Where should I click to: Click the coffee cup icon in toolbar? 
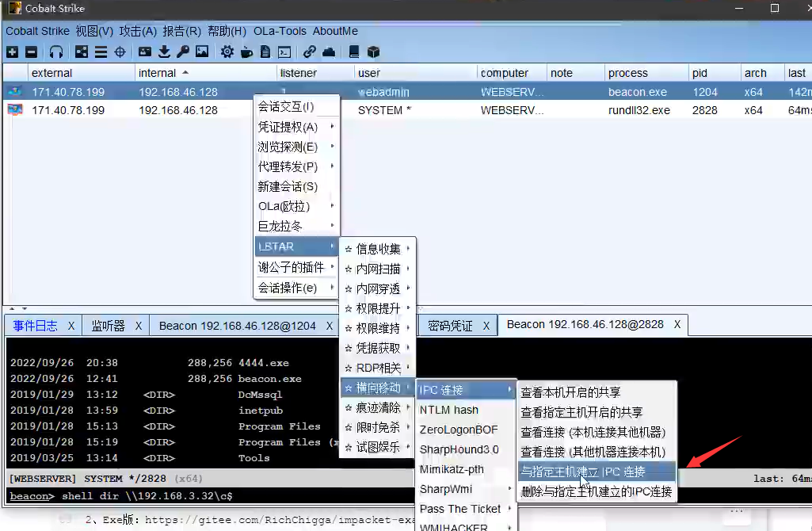[x=246, y=52]
